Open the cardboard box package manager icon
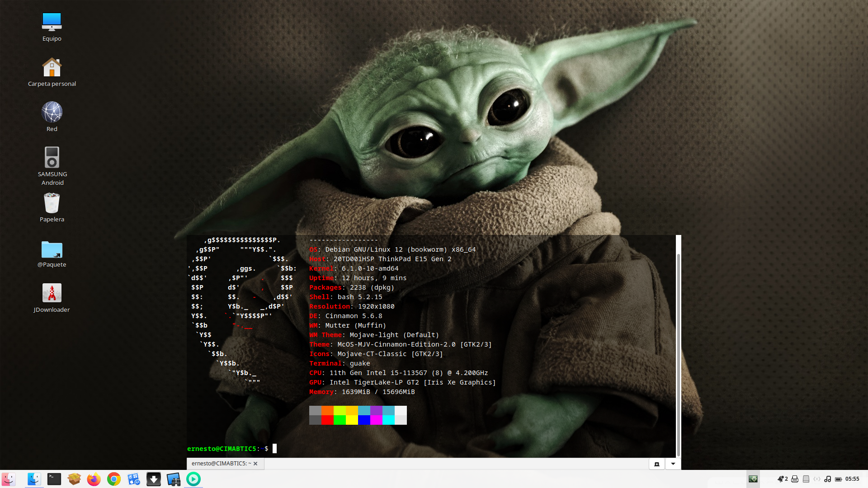This screenshot has height=488, width=868. [x=74, y=479]
